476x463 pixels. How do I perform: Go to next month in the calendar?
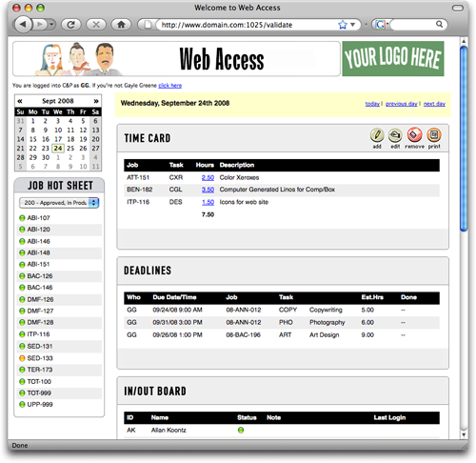[95, 101]
